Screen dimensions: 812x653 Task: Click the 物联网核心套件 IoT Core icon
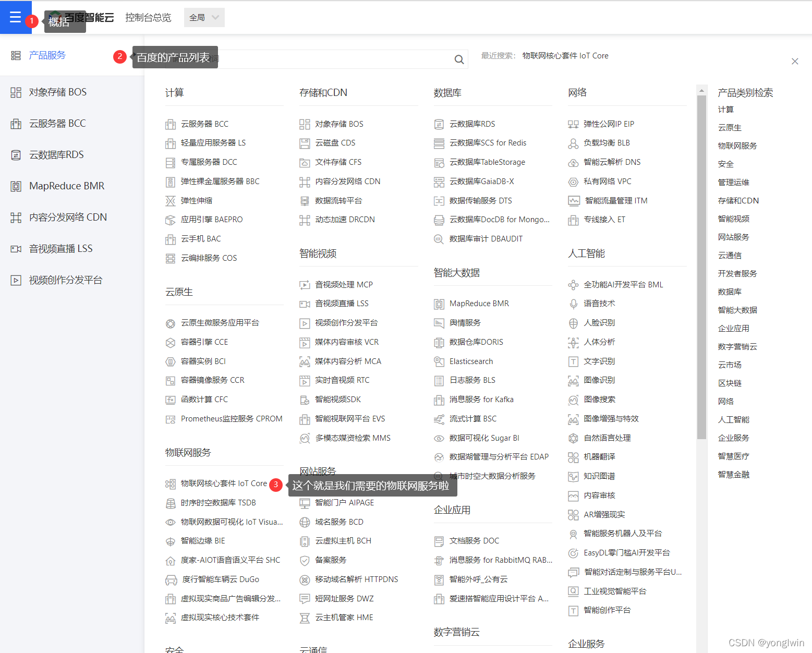pyautogui.click(x=171, y=484)
